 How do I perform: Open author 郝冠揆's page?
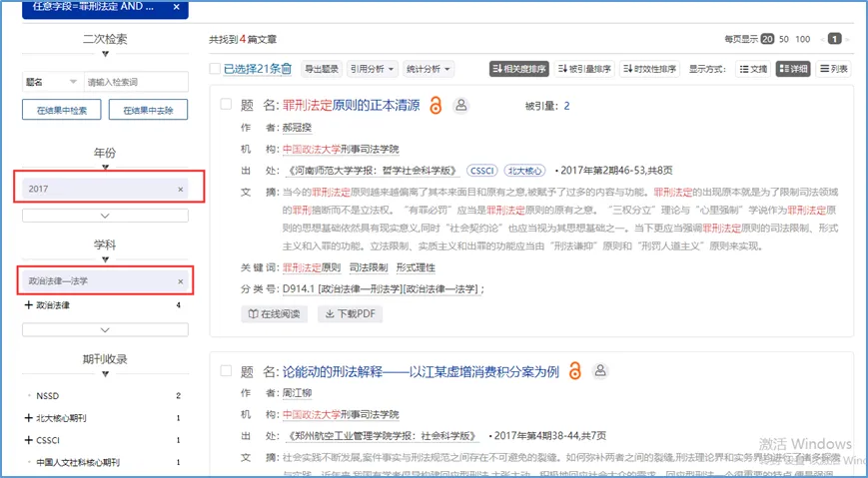pyautogui.click(x=298, y=128)
